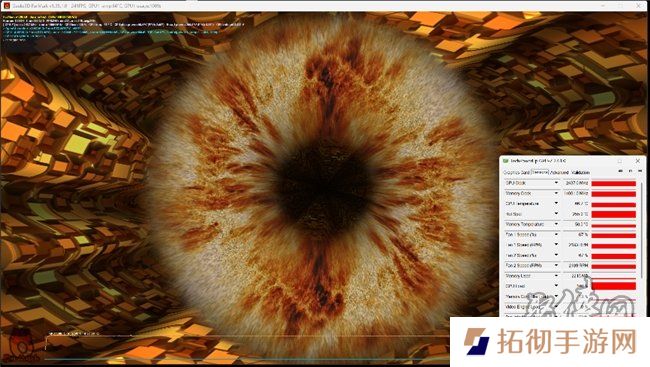Open the GPU-Z hamburger menu icon

[x=640, y=171]
